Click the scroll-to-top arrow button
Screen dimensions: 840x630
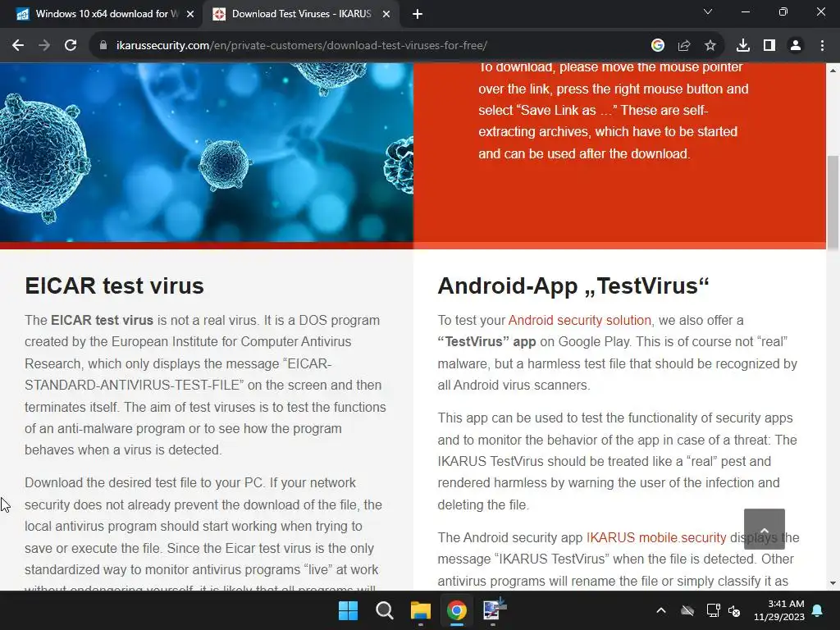coord(765,529)
